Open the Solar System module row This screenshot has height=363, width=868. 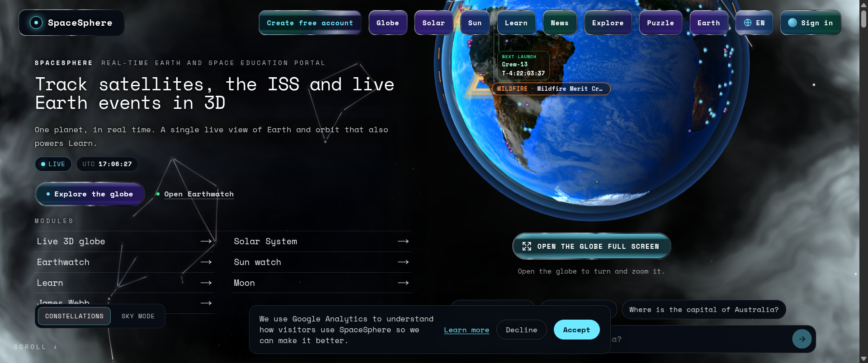click(x=321, y=242)
